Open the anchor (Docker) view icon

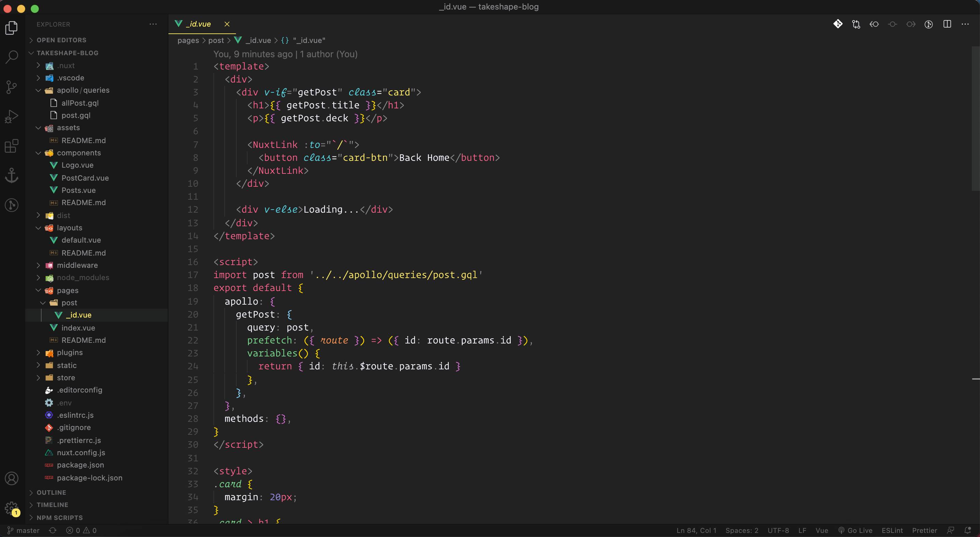coord(12,175)
